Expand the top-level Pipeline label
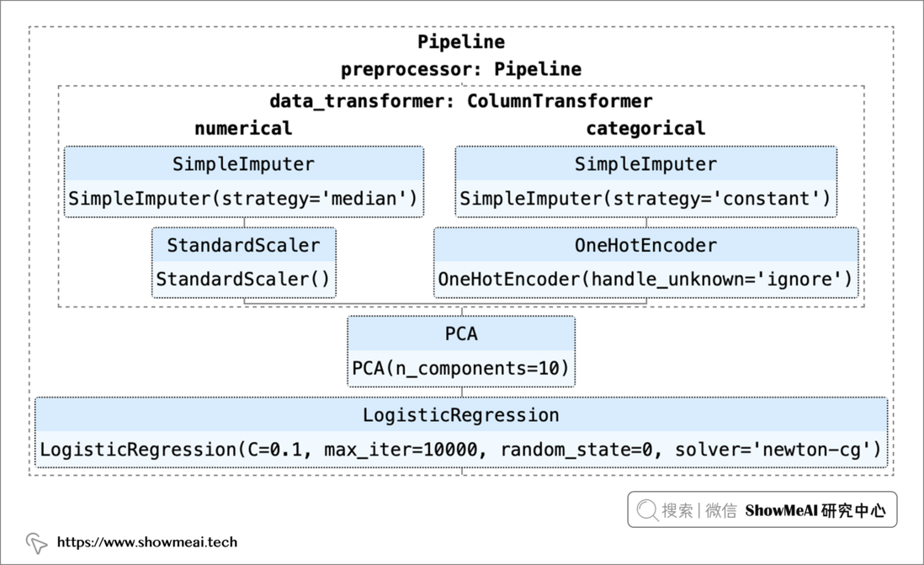The width and height of the screenshot is (924, 565). point(461,42)
